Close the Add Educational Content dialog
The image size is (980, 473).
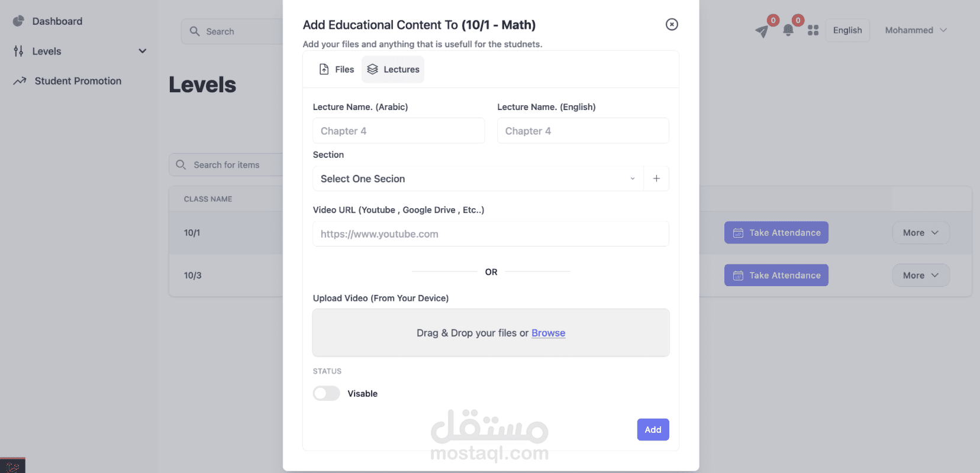click(672, 24)
